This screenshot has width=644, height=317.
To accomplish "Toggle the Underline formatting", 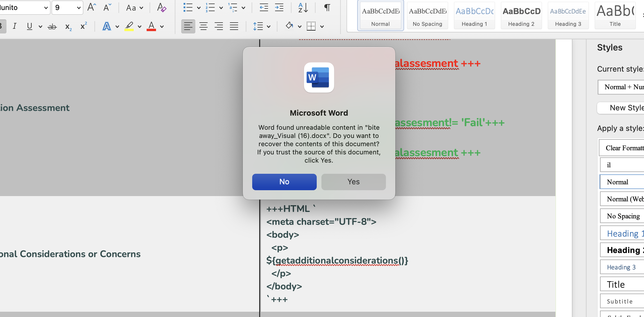I will tap(30, 26).
